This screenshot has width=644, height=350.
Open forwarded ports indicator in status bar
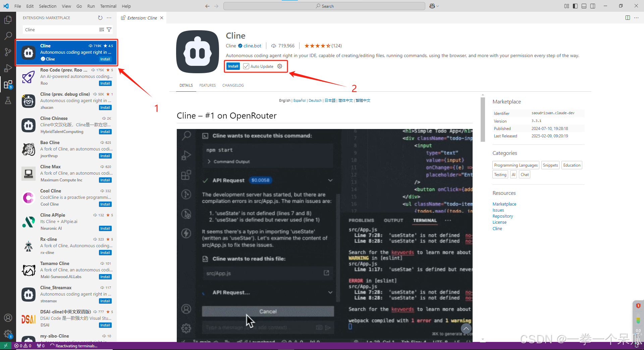pyautogui.click(x=41, y=346)
